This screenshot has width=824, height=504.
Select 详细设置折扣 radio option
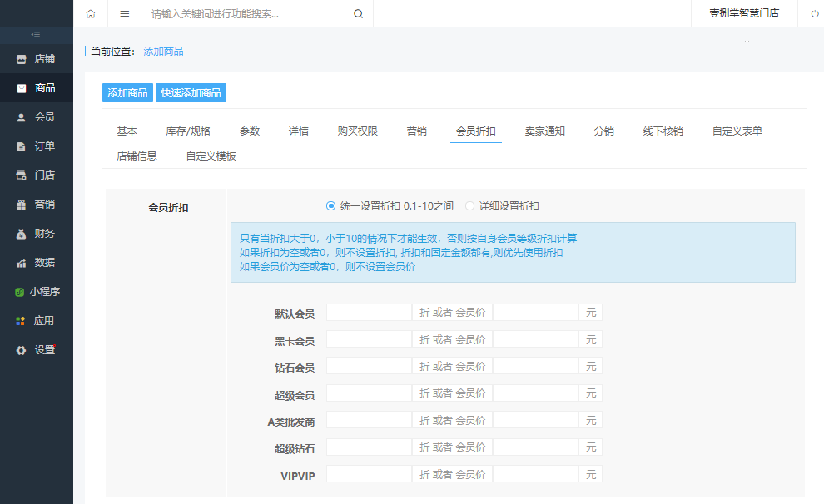[x=469, y=205]
